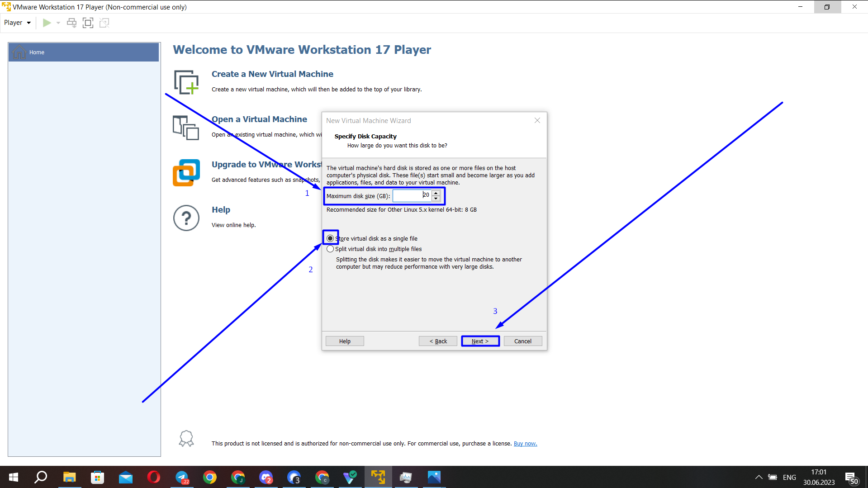The width and height of the screenshot is (868, 488).
Task: Click the Upgrade to VMware Workstation icon
Action: 186,173
